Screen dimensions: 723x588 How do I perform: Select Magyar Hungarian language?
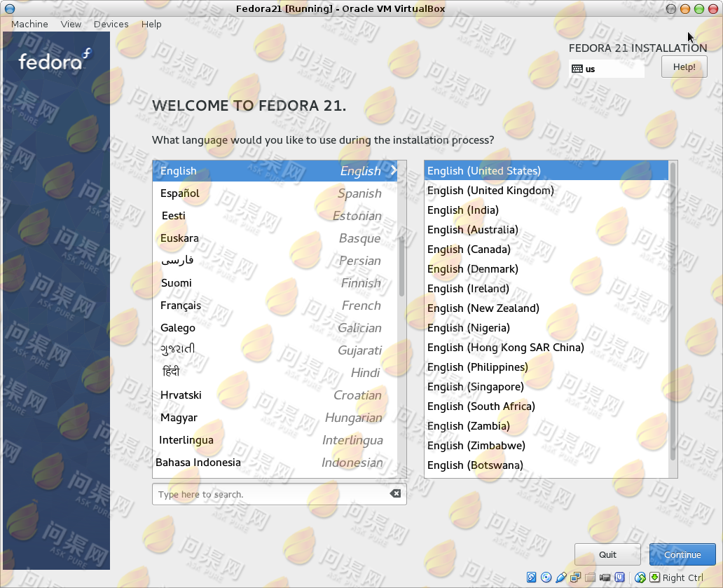pyautogui.click(x=275, y=418)
